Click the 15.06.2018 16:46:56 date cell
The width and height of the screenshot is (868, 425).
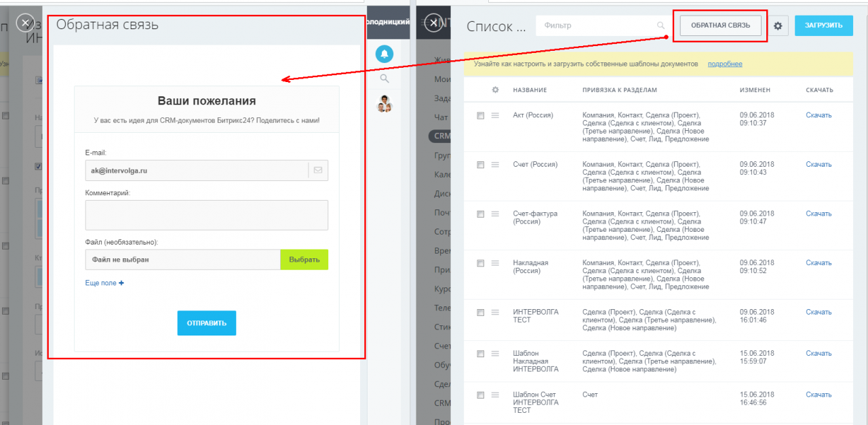[757, 399]
